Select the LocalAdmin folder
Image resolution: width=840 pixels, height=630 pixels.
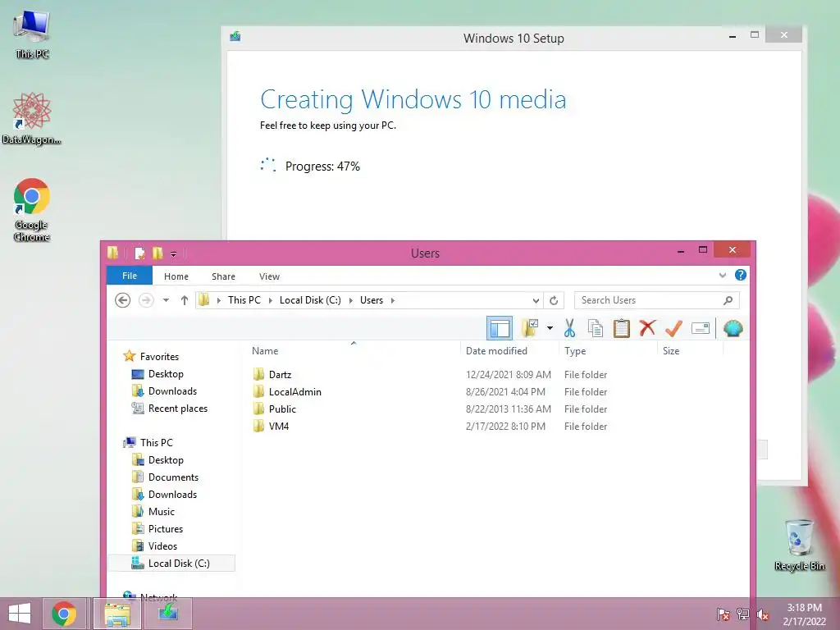(x=295, y=391)
